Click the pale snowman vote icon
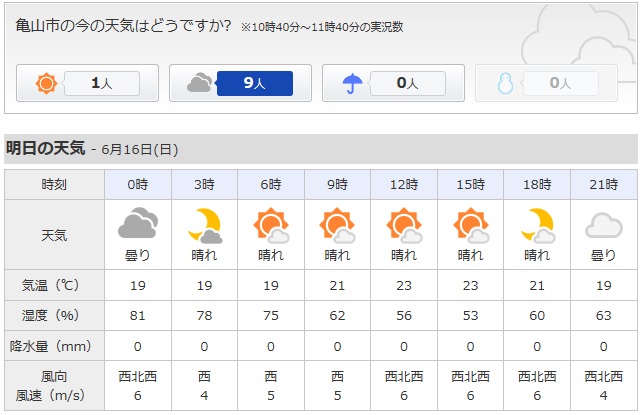The height and width of the screenshot is (415, 642). pyautogui.click(x=505, y=83)
